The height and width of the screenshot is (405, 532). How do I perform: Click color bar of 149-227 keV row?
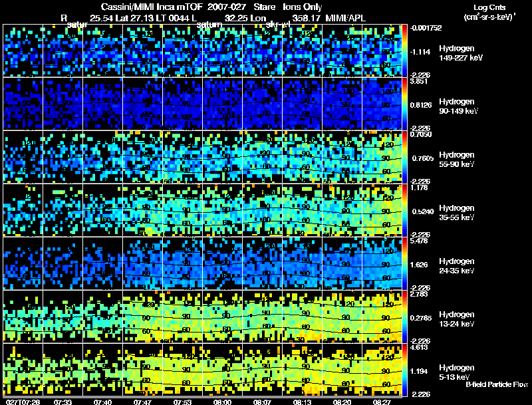(404, 51)
